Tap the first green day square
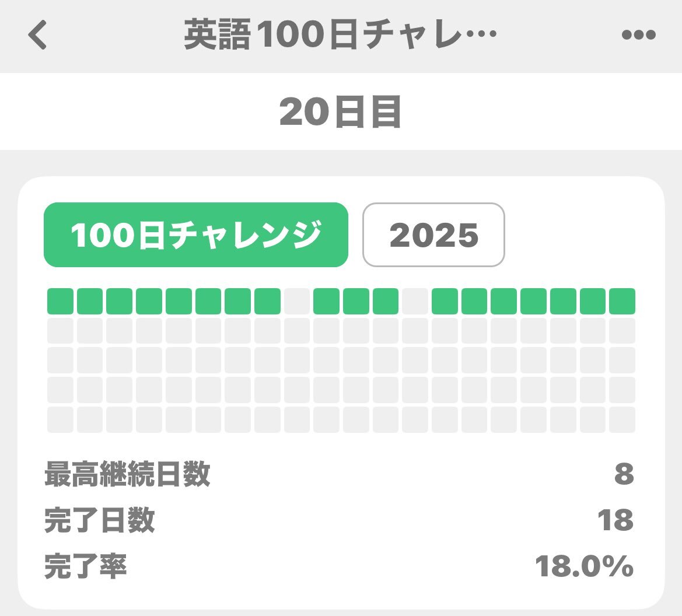The height and width of the screenshot is (616, 682). [60, 301]
